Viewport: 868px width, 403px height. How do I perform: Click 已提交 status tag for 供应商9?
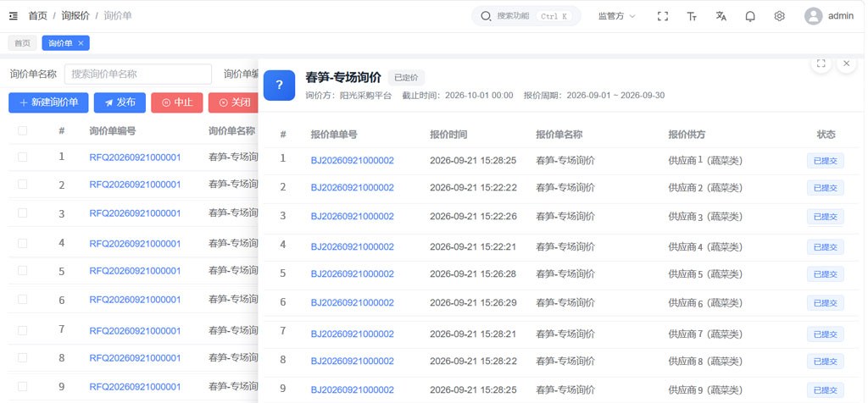coord(826,389)
